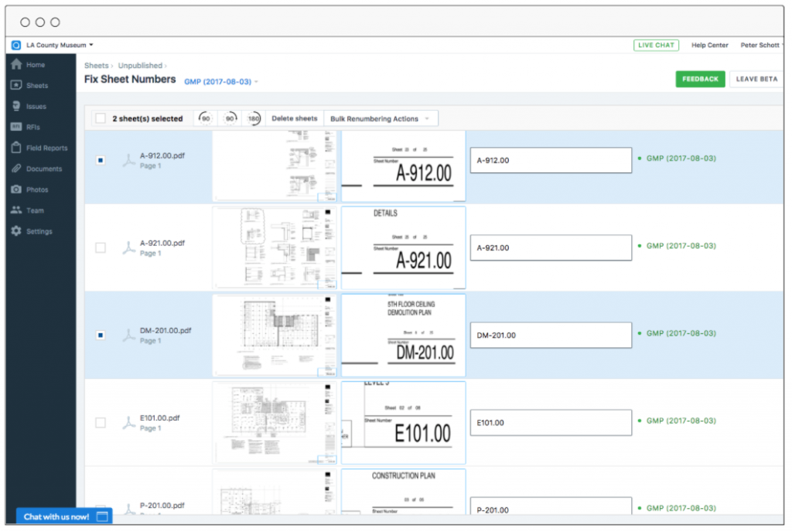This screenshot has height=532, width=792.
Task: Edit the E101.00 sheet number field
Action: point(551,422)
